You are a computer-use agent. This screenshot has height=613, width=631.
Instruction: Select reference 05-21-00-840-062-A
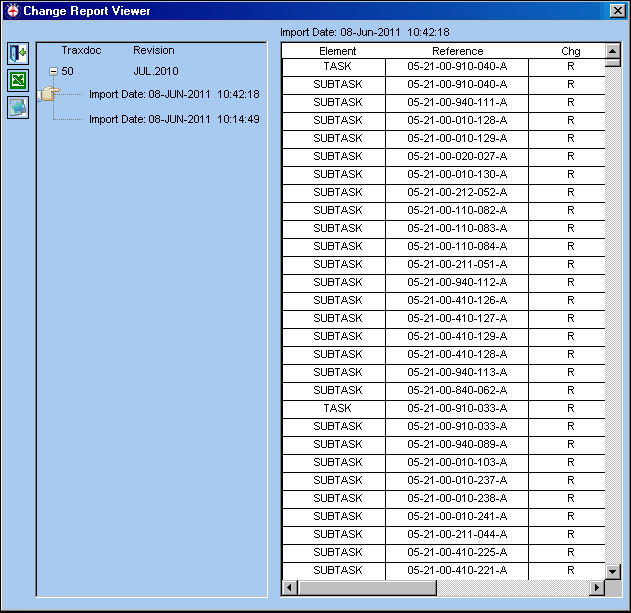457,390
